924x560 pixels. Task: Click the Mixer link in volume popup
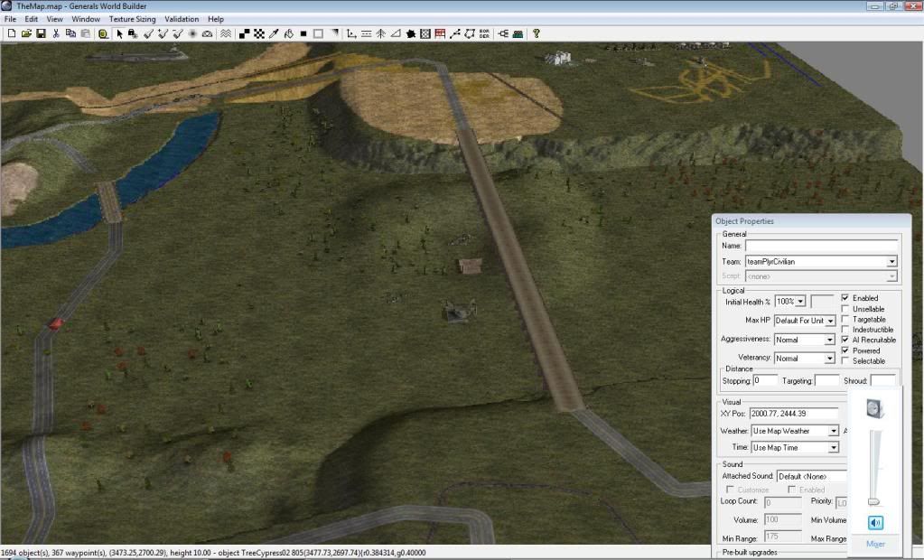point(875,544)
